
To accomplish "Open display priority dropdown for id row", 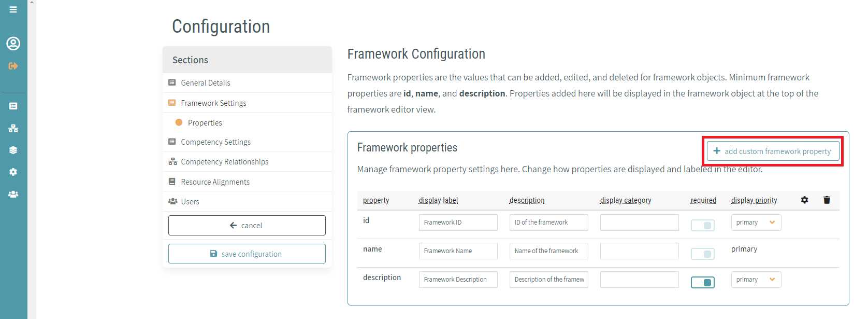I will click(756, 223).
